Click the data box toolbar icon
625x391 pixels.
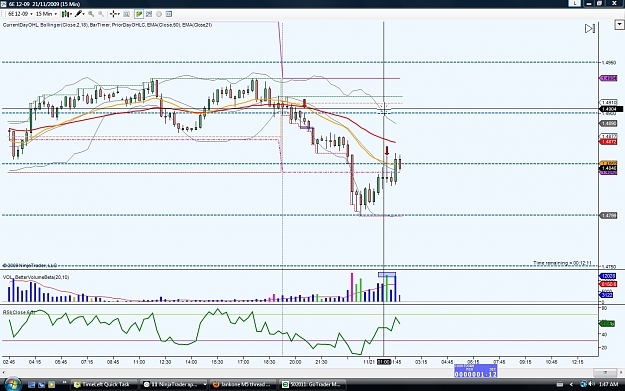click(x=126, y=14)
